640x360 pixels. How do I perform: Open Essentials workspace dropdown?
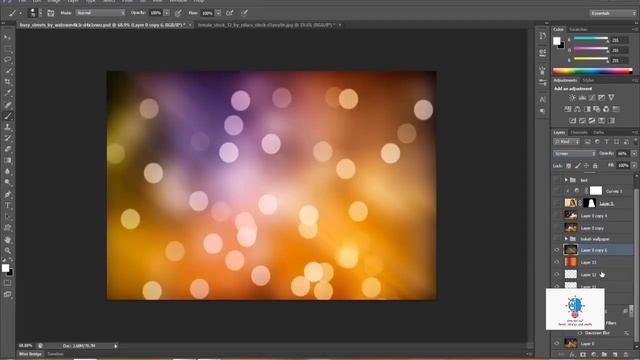pyautogui.click(x=613, y=13)
